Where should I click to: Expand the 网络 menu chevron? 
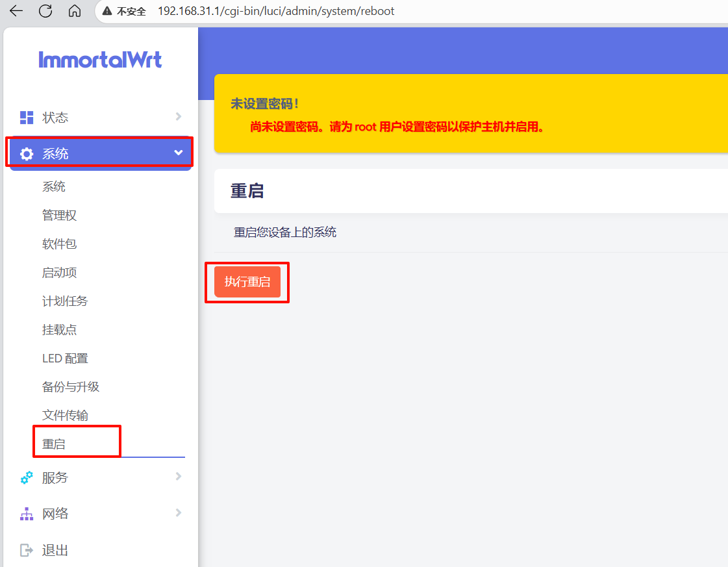pos(179,512)
